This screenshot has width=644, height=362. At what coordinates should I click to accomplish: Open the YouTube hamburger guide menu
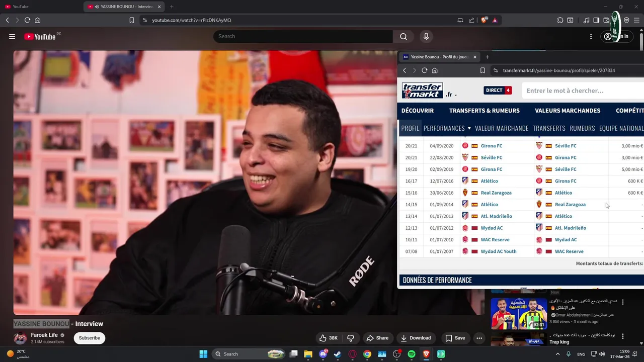tap(12, 36)
